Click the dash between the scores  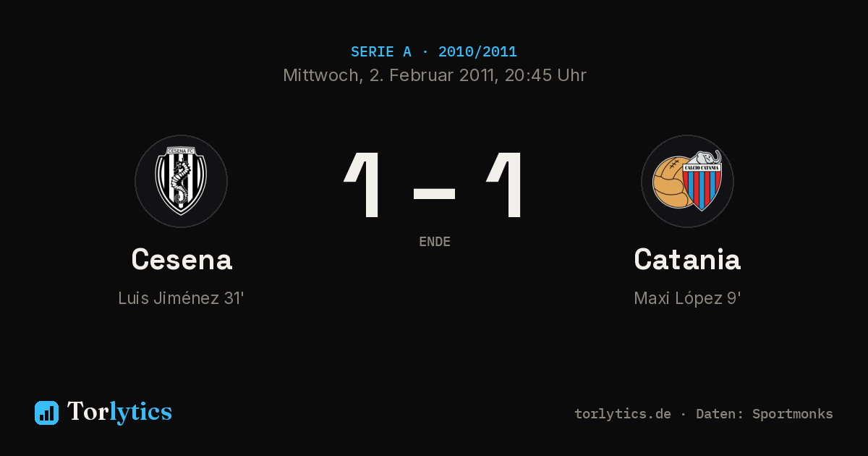click(x=434, y=194)
